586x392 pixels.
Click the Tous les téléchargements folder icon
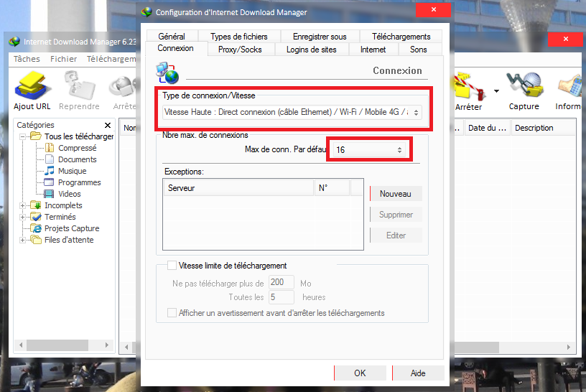[36, 136]
